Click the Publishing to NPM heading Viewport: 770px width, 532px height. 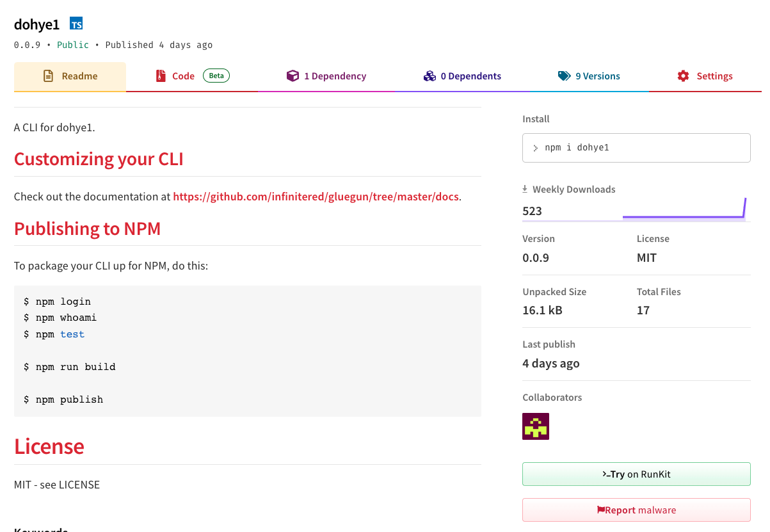(x=87, y=229)
